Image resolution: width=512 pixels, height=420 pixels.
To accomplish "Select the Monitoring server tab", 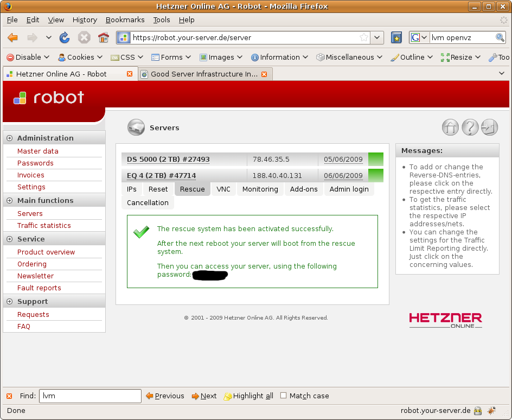I will pos(260,189).
